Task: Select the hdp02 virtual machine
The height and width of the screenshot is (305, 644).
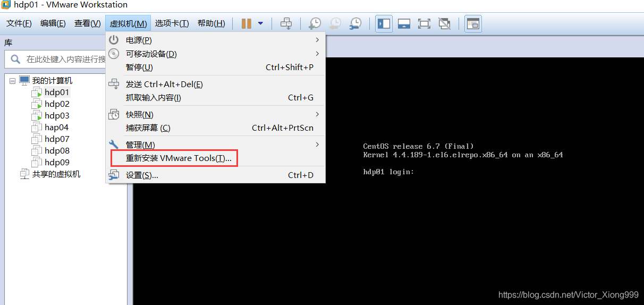Action: point(57,104)
